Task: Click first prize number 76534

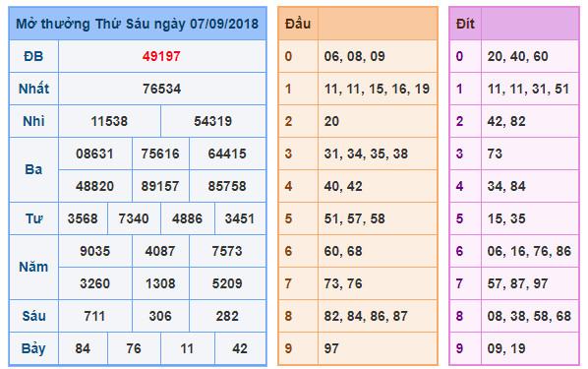Action: 161,89
